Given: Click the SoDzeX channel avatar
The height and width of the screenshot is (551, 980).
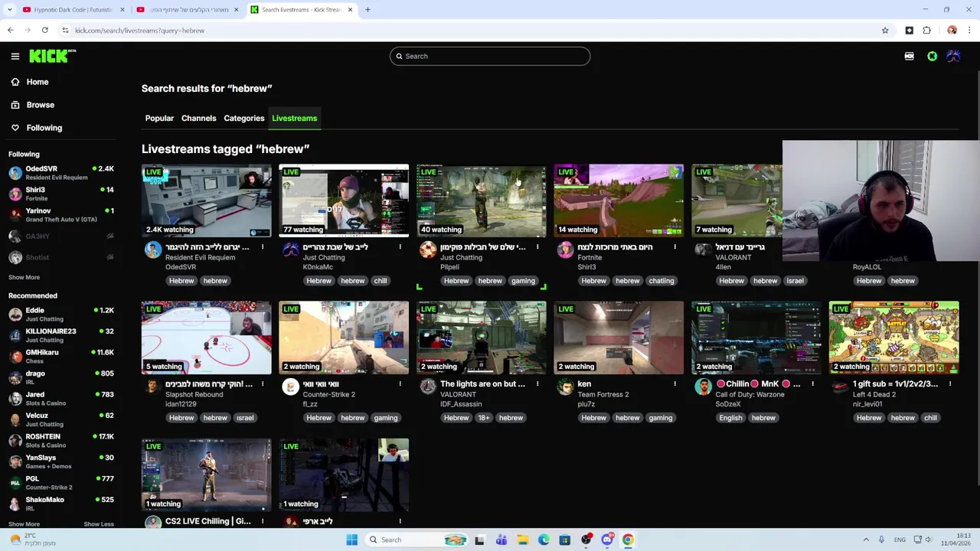Looking at the screenshot, I should click(703, 387).
